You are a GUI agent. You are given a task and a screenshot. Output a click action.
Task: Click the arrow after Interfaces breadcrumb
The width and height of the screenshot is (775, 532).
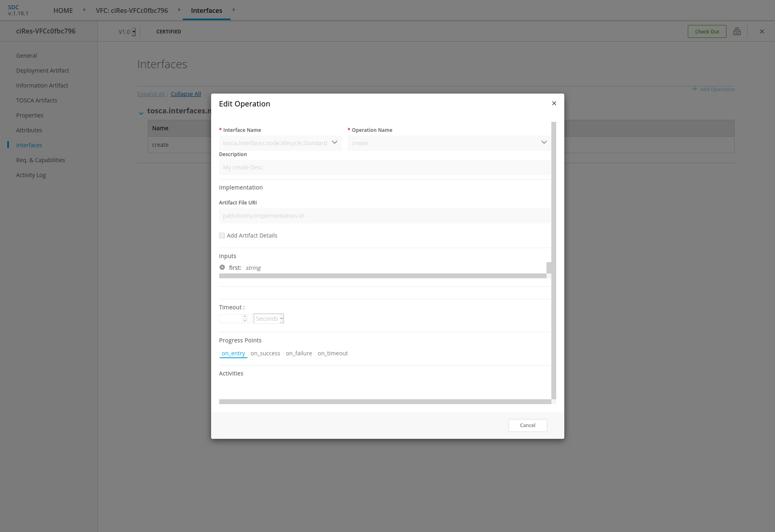(x=234, y=10)
